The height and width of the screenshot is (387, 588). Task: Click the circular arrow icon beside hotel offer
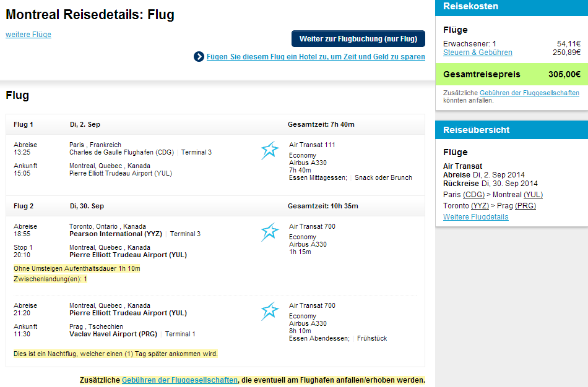coord(199,57)
